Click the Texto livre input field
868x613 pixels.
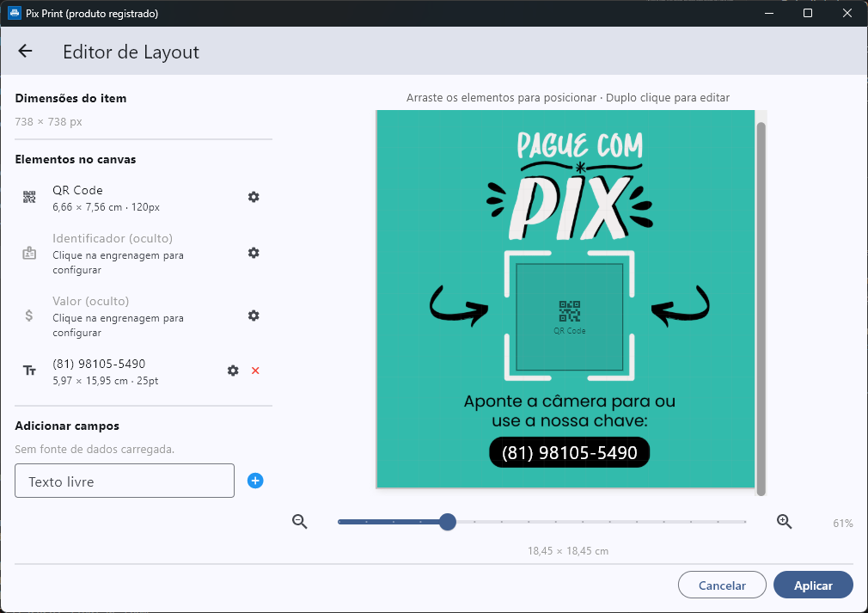[125, 481]
